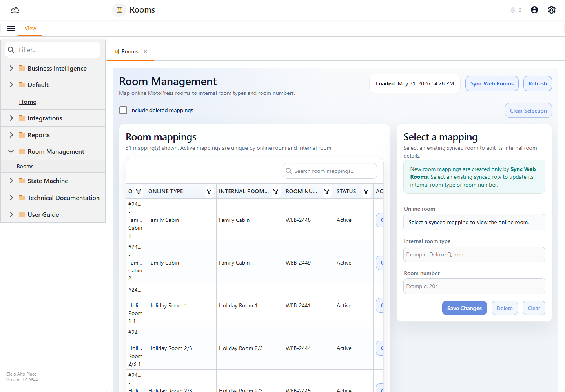Expand the User Guide tree node

point(11,214)
